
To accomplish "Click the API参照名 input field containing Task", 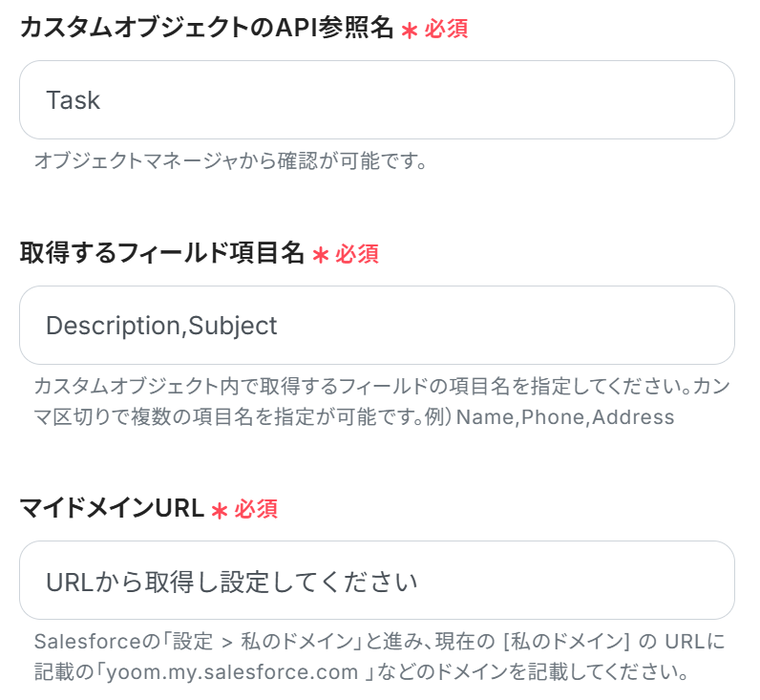I will 376,100.
